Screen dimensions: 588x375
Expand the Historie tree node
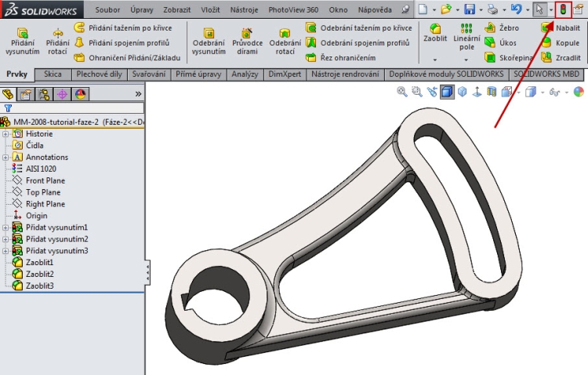point(5,133)
